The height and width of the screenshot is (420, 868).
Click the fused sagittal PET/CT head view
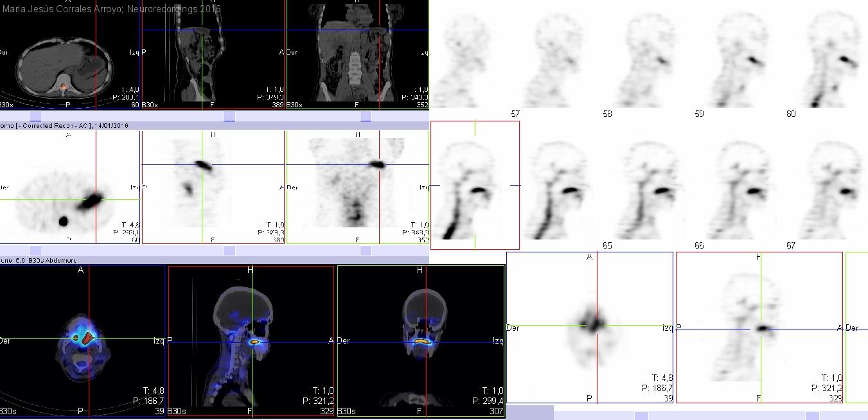(x=251, y=340)
